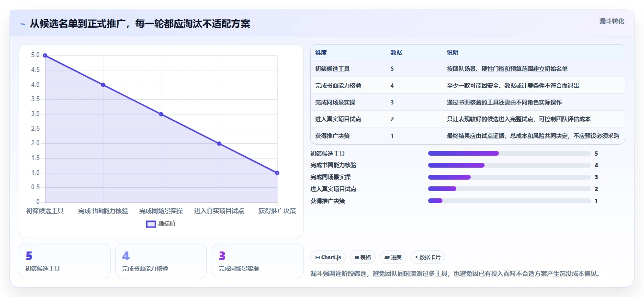Click the 表格 tag chip
Screen dimensions: 644x297
(362, 257)
